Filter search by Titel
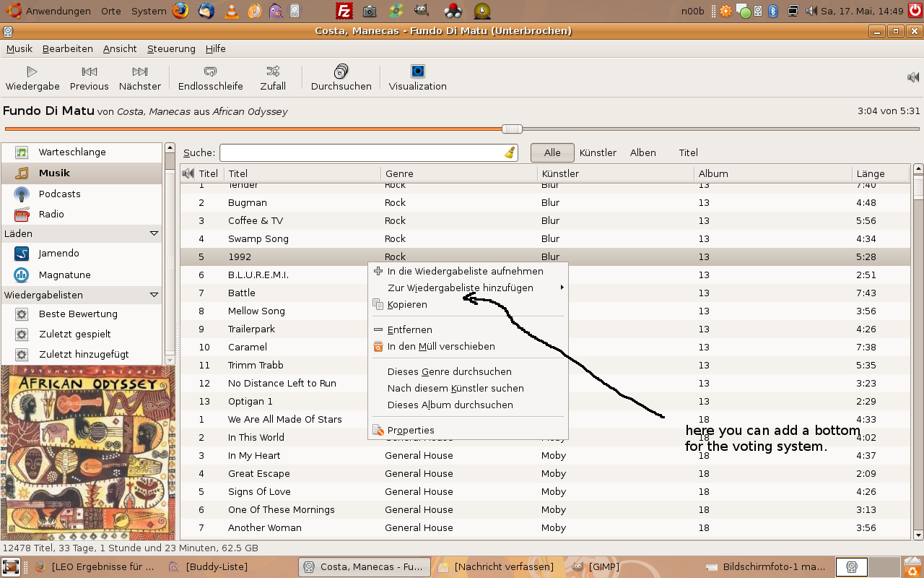 689,152
